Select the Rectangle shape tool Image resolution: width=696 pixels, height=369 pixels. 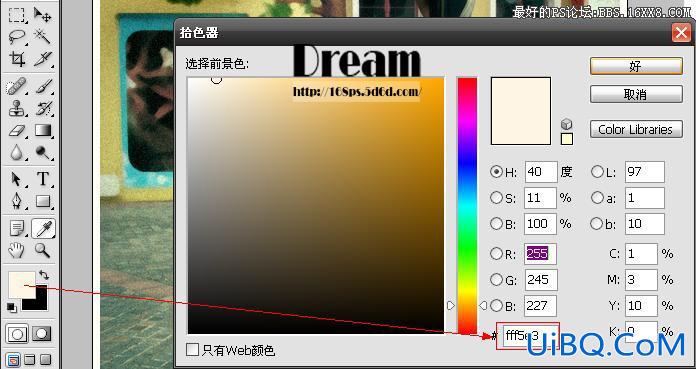tap(43, 201)
